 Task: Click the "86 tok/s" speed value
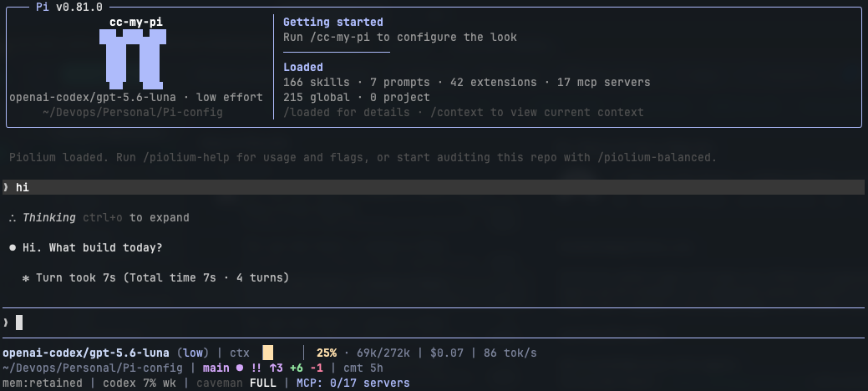point(510,353)
